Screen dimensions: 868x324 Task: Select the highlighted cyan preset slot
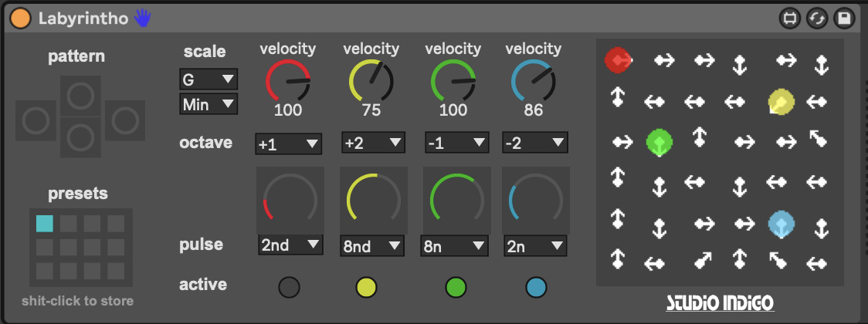[45, 224]
